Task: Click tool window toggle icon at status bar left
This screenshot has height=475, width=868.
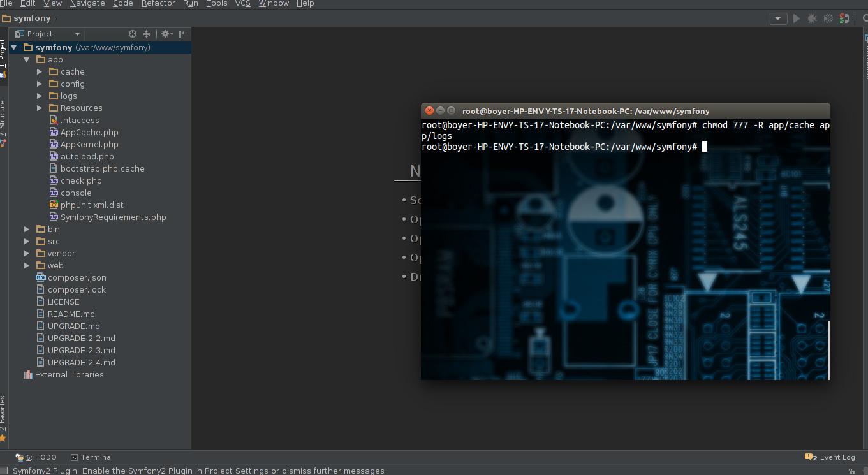Action: [x=5, y=471]
